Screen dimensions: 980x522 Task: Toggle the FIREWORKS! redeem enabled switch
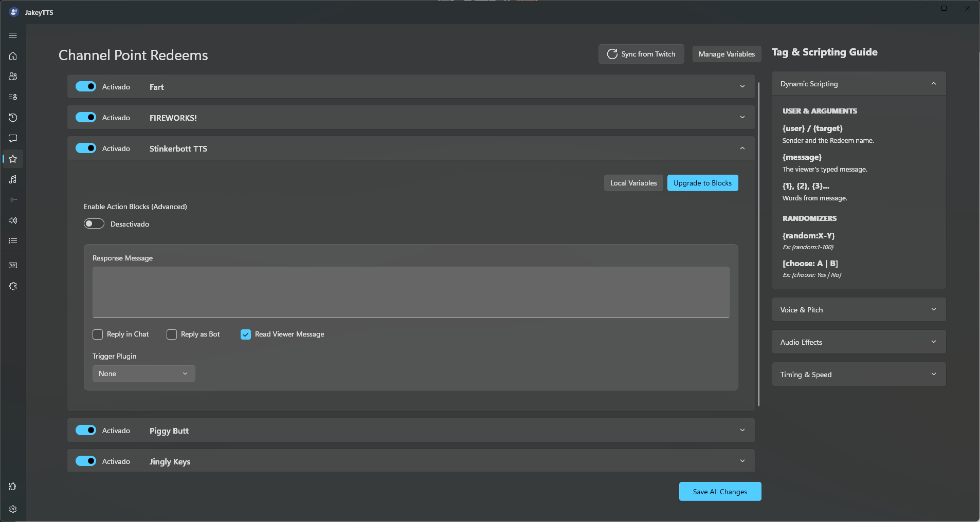(x=86, y=117)
